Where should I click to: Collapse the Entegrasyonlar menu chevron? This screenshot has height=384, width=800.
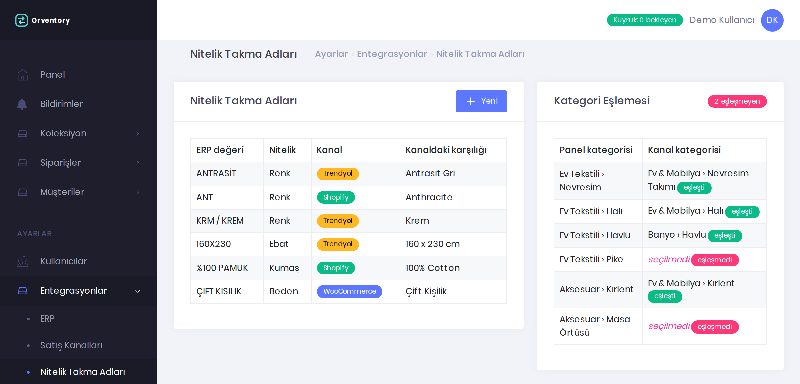coord(138,291)
